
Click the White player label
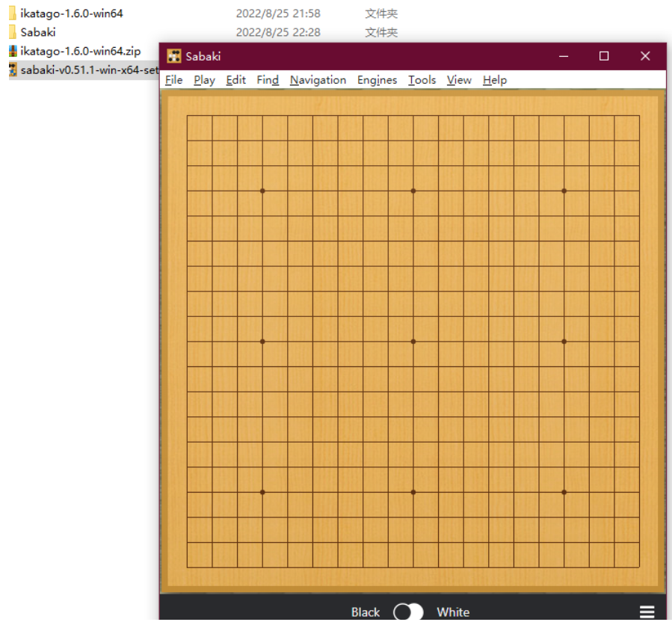453,612
